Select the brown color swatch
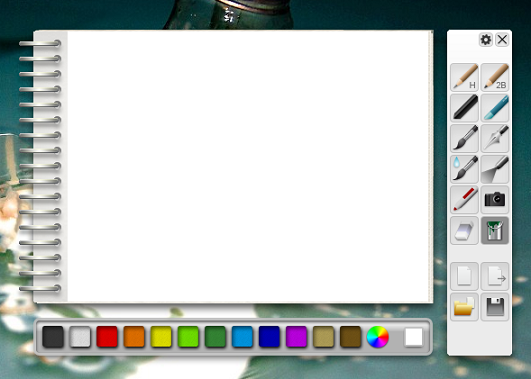The height and width of the screenshot is (379, 531). pyautogui.click(x=351, y=337)
